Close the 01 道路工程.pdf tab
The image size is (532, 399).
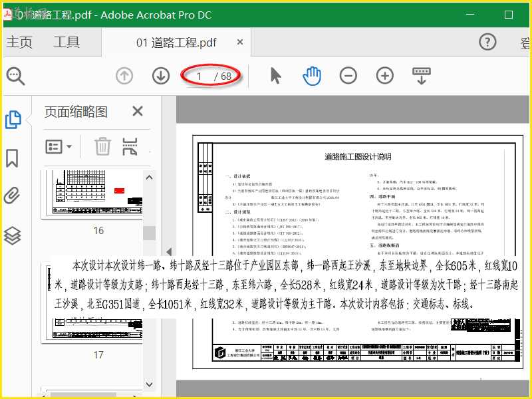coord(240,42)
